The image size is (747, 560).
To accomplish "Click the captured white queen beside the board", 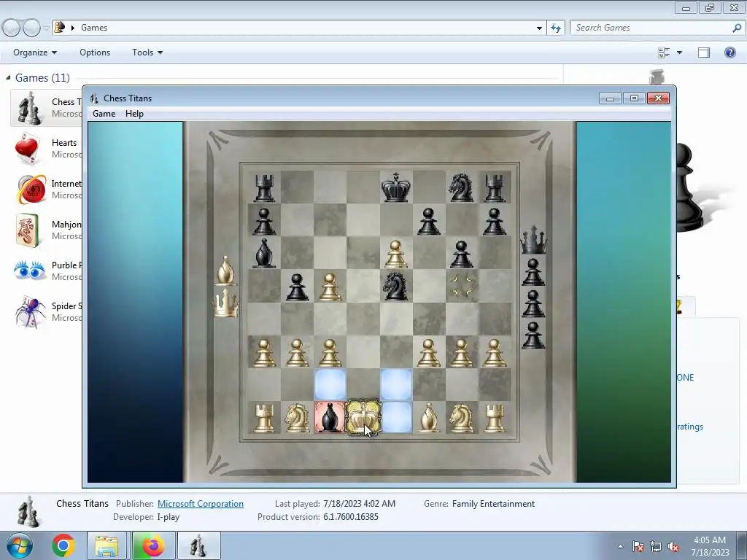I will 226,302.
